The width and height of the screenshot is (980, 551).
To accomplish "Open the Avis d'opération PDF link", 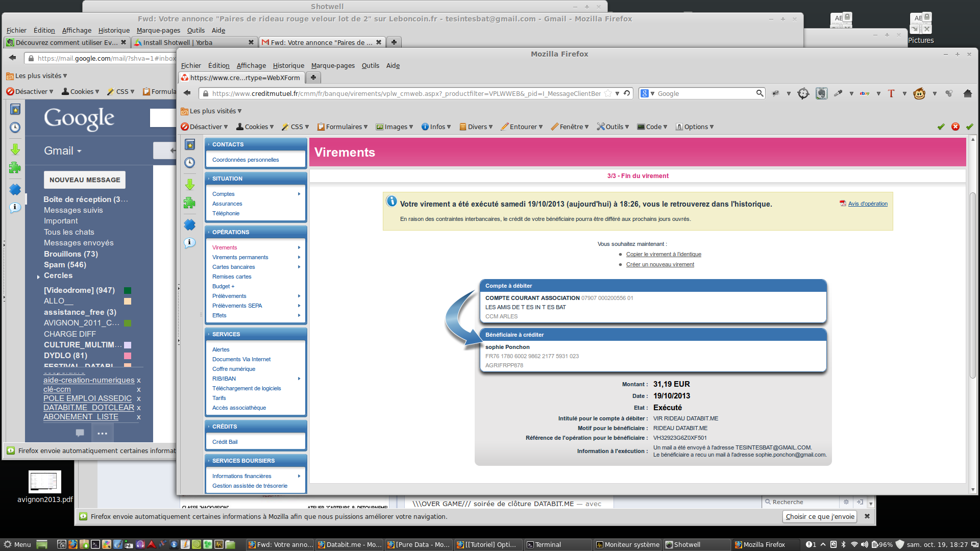I will click(867, 204).
